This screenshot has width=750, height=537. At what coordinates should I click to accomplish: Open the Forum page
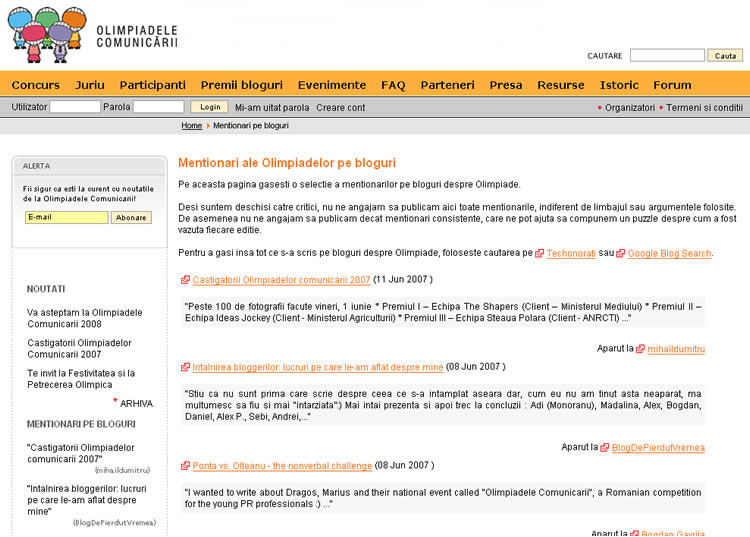672,85
